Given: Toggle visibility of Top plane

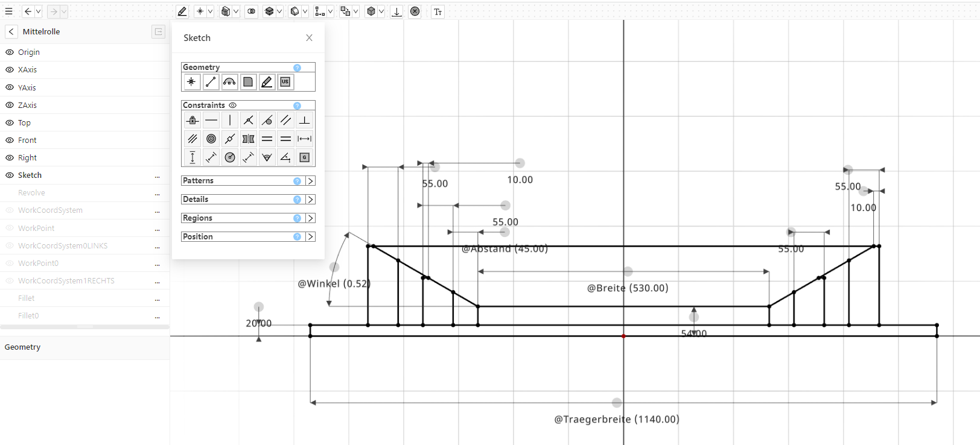Looking at the screenshot, I should [x=10, y=122].
